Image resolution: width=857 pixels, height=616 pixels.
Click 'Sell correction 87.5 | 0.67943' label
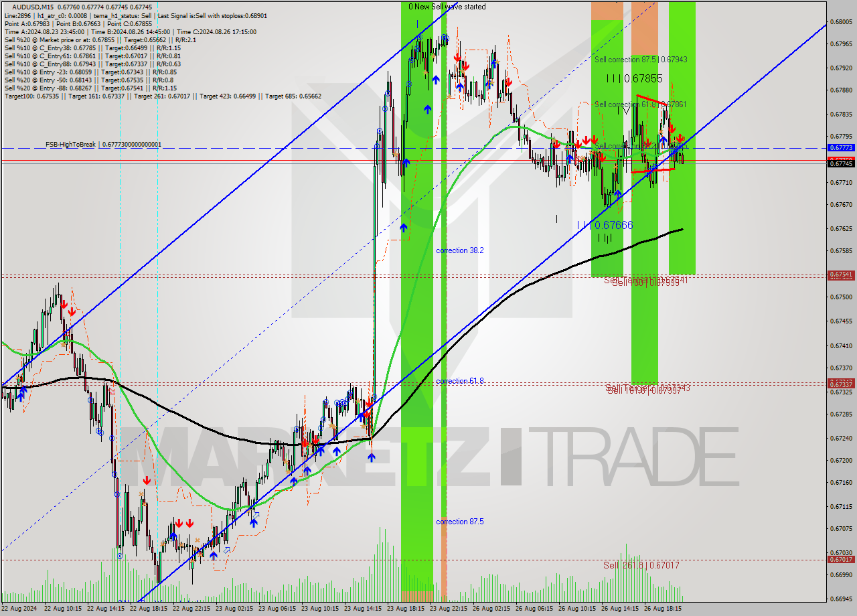click(x=641, y=60)
